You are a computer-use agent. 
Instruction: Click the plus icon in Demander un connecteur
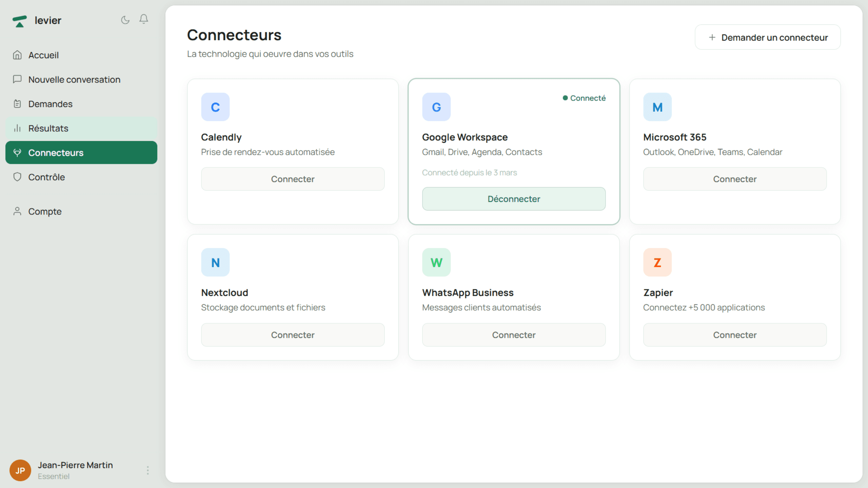712,37
